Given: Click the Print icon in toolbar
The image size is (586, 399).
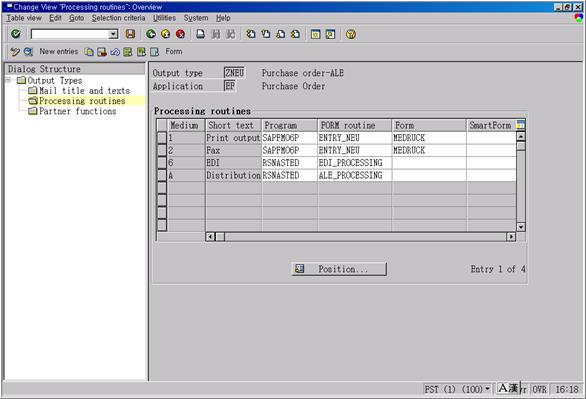Looking at the screenshot, I should point(201,34).
